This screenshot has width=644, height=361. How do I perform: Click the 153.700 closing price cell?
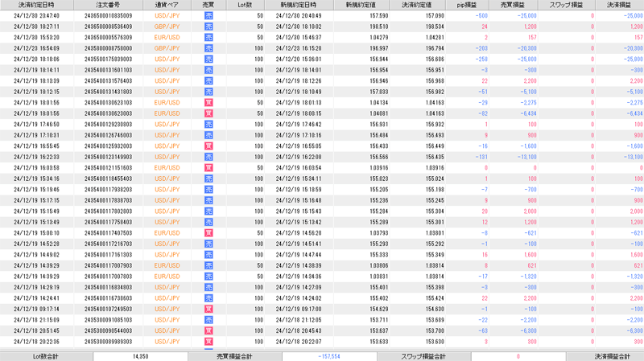coord(435,331)
